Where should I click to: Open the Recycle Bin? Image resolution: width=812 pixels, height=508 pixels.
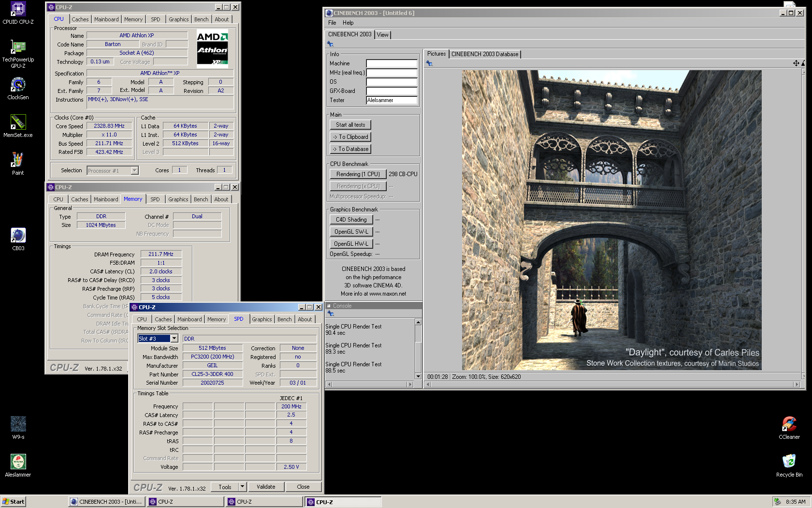(789, 465)
